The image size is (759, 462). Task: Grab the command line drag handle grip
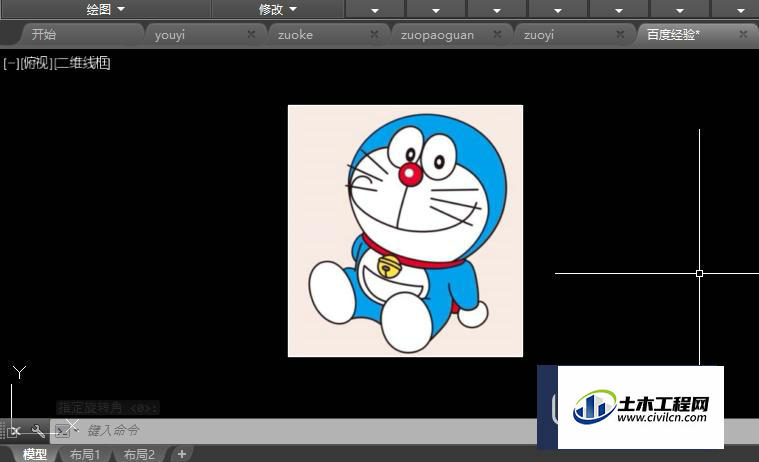(3, 431)
